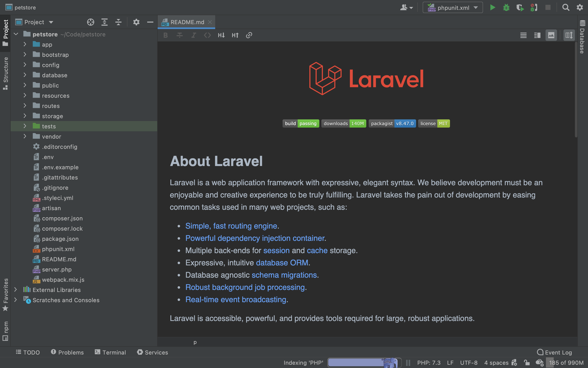The width and height of the screenshot is (588, 368).
Task: Expand Scratches and Consoles node
Action: click(x=15, y=300)
